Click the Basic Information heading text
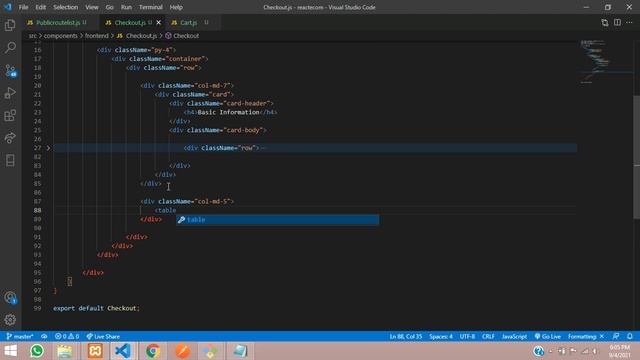The width and height of the screenshot is (640, 360). [229, 112]
